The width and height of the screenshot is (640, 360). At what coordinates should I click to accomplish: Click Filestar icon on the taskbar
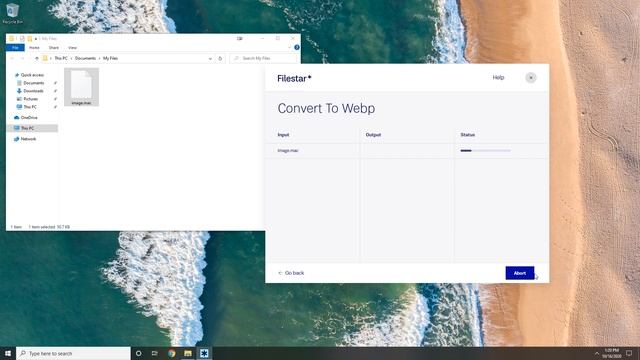click(204, 353)
